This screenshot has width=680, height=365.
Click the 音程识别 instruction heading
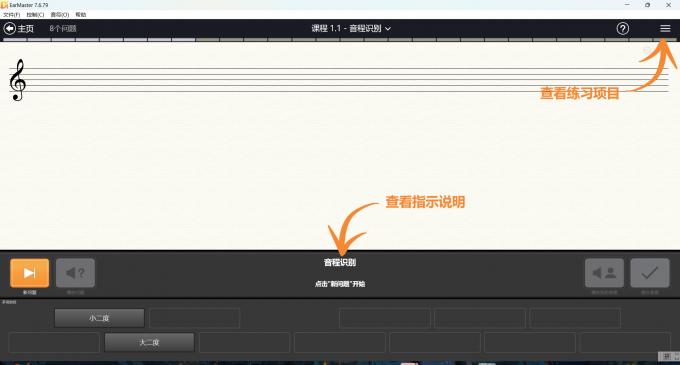click(340, 262)
